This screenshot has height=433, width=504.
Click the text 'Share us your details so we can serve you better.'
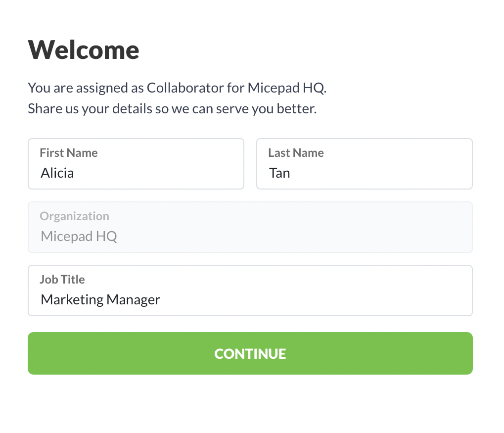[172, 109]
